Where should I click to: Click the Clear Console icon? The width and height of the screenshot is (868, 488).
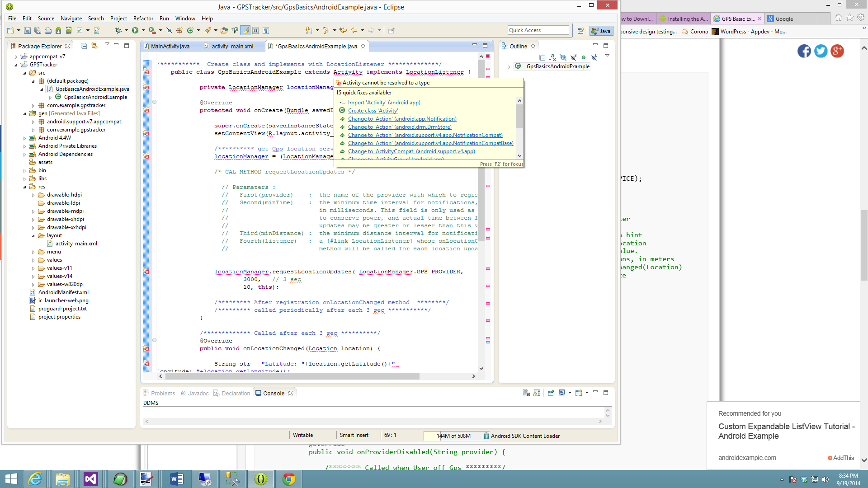click(526, 393)
